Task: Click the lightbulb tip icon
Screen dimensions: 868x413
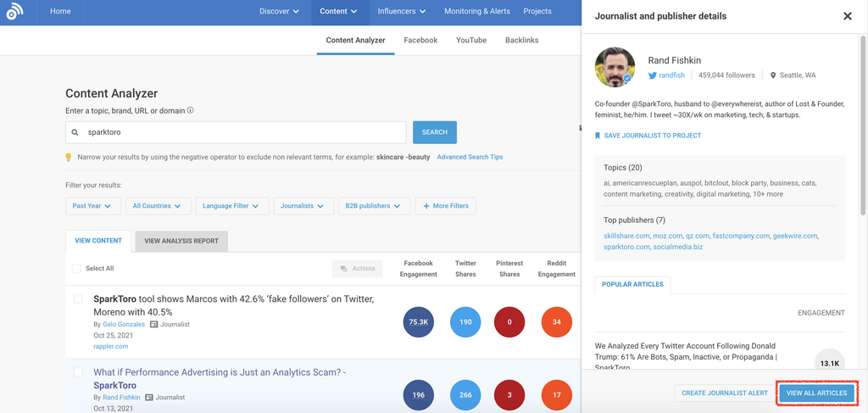Action: (69, 157)
